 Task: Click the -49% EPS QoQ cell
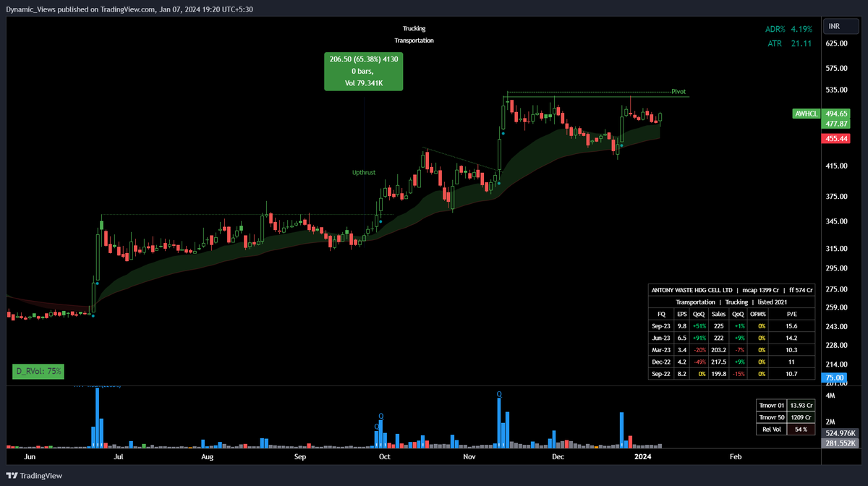coord(699,362)
